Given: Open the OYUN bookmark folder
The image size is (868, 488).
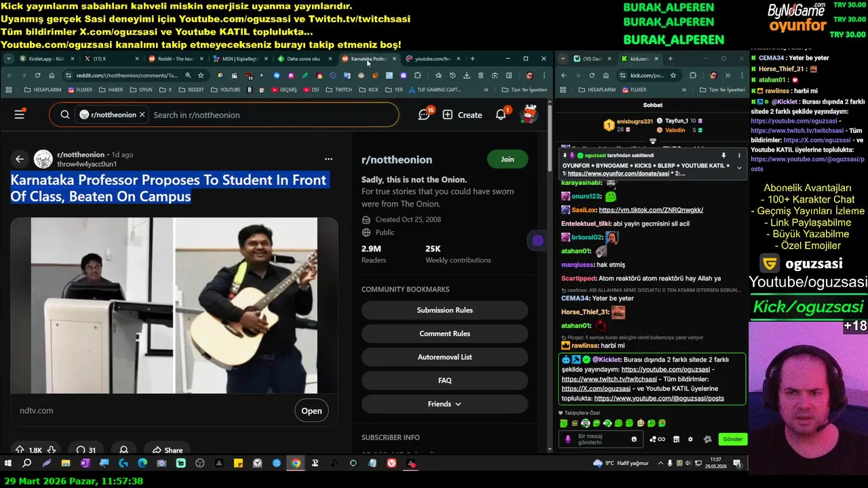Looking at the screenshot, I should pyautogui.click(x=141, y=89).
